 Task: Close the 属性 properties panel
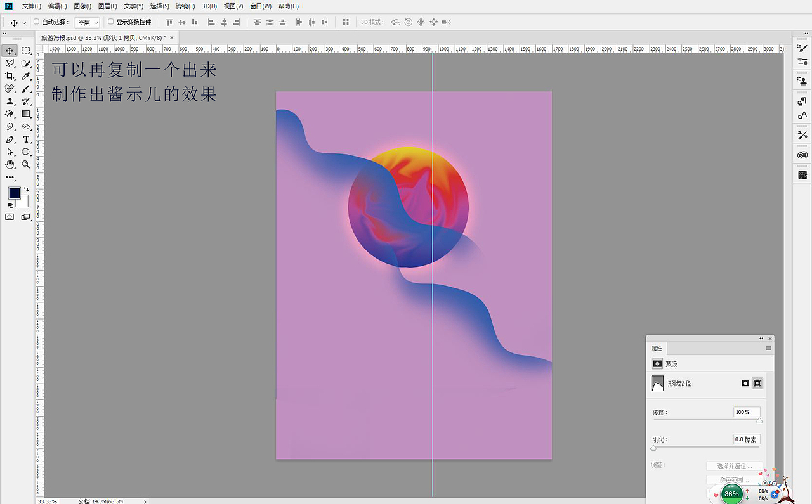tap(770, 339)
